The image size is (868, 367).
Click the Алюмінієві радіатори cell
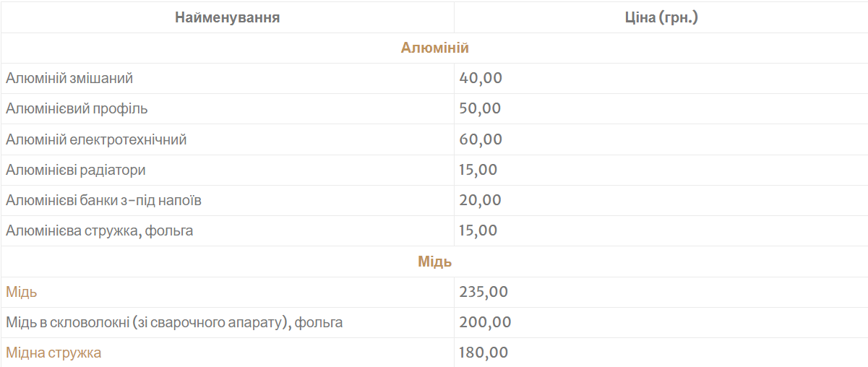(x=76, y=170)
